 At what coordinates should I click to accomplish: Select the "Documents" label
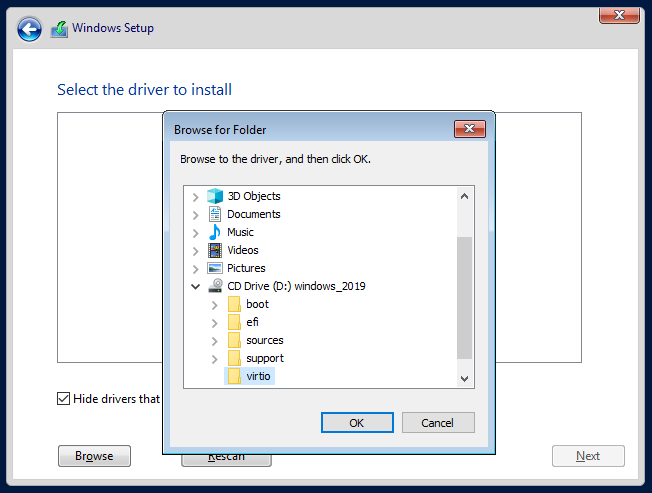(254, 214)
